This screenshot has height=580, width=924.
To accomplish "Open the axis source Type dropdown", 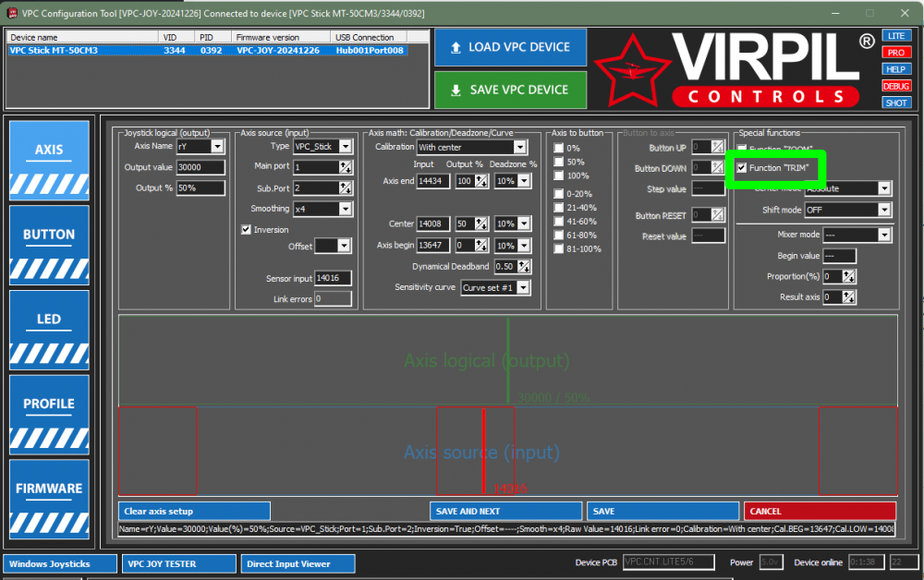I will click(x=346, y=147).
